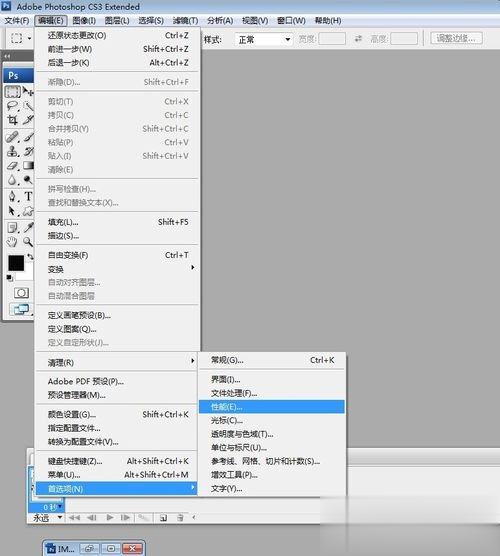Open the 窗口(W) menu
The image size is (500, 556).
pos(291,21)
